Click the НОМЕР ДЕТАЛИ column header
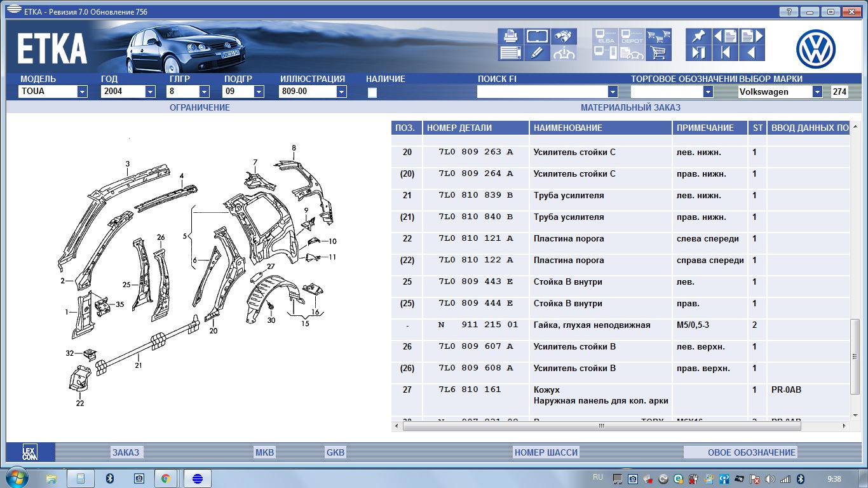Viewport: 868px width, 488px height. (476, 128)
